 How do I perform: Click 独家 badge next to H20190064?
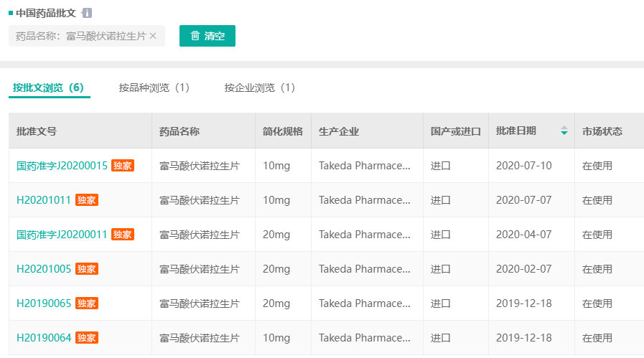pyautogui.click(x=87, y=338)
